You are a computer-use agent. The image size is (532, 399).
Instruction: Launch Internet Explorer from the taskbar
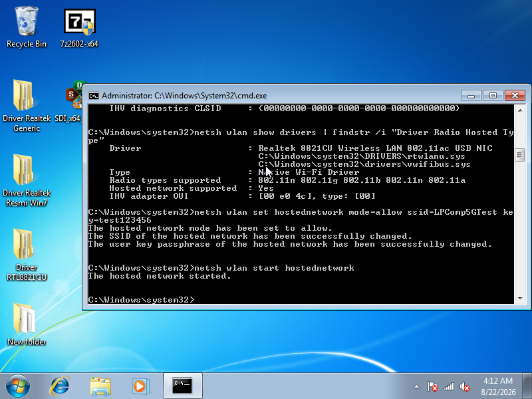(60, 386)
